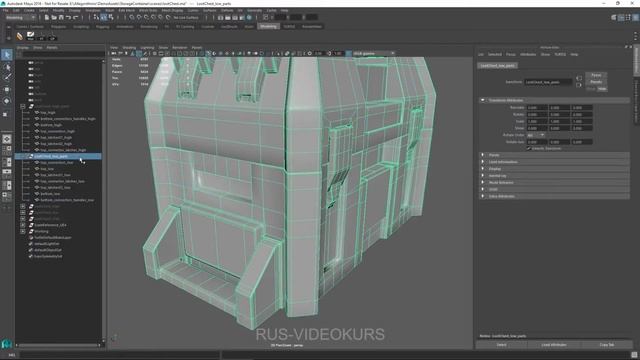Click the LootChest_low_parts Attribute Editor tab
This screenshot has height=360, width=640.
click(498, 66)
